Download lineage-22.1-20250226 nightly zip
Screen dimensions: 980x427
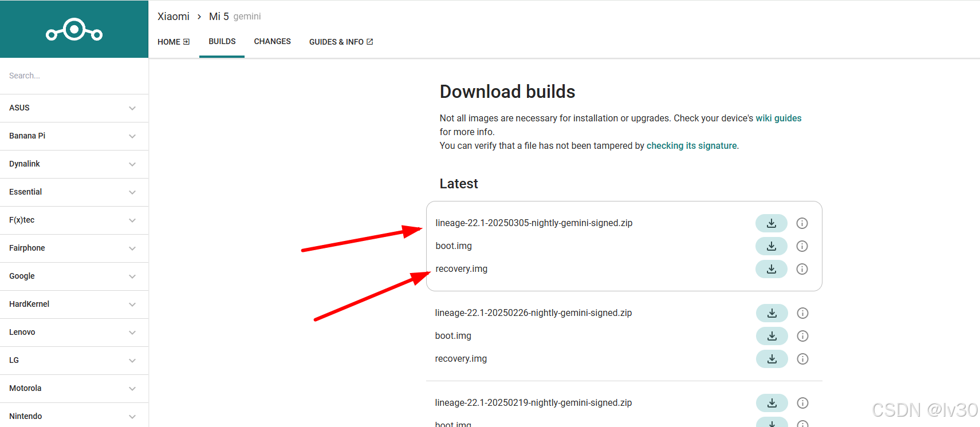772,313
